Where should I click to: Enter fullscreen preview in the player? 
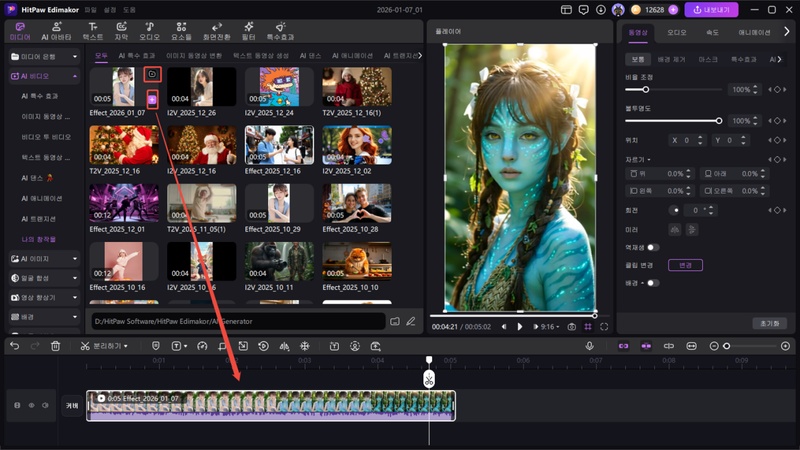click(x=604, y=327)
